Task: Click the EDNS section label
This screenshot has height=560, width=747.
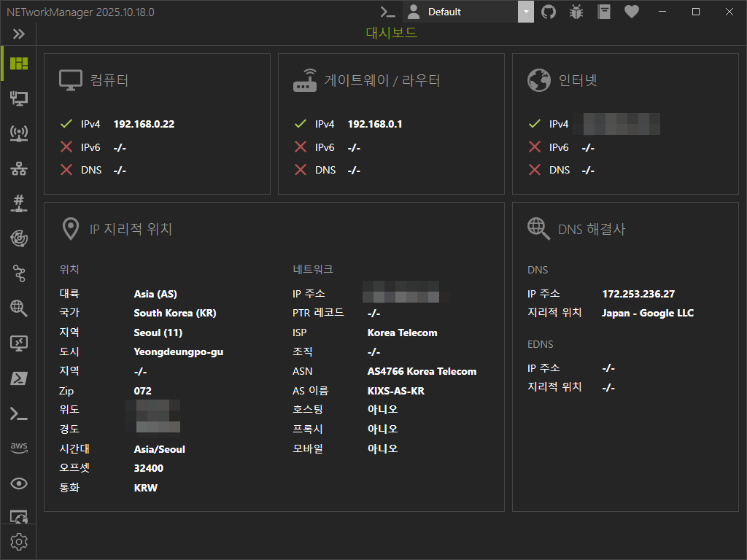Action: point(541,344)
